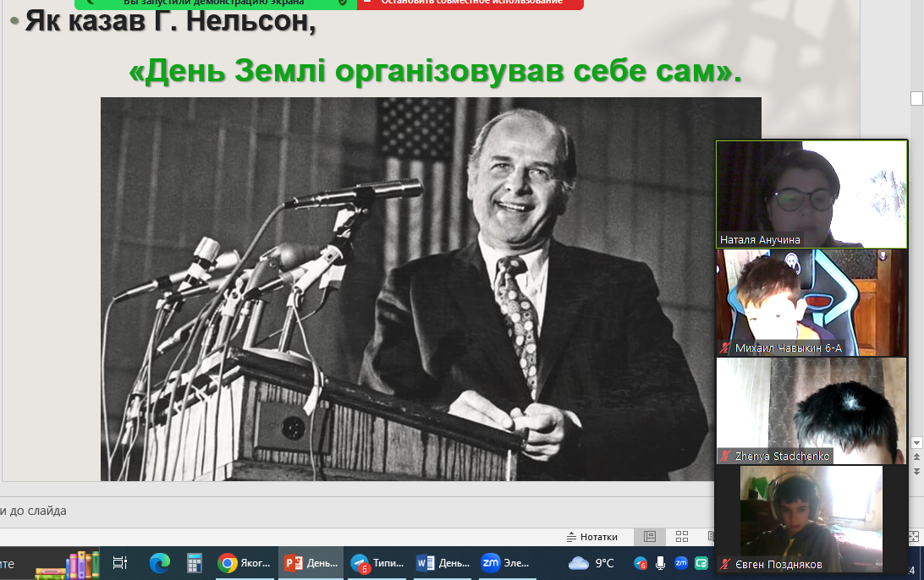Launch Microsoft Edge from taskbar
The height and width of the screenshot is (580, 924).
[x=160, y=563]
